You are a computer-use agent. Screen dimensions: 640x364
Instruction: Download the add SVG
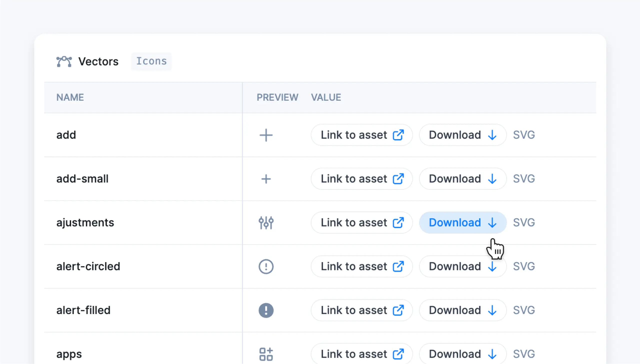click(x=463, y=135)
